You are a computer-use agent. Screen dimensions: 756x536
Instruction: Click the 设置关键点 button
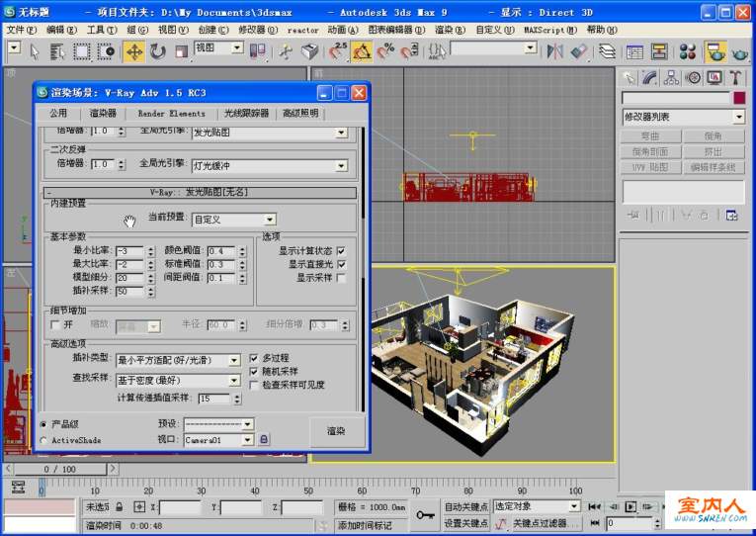tap(465, 523)
